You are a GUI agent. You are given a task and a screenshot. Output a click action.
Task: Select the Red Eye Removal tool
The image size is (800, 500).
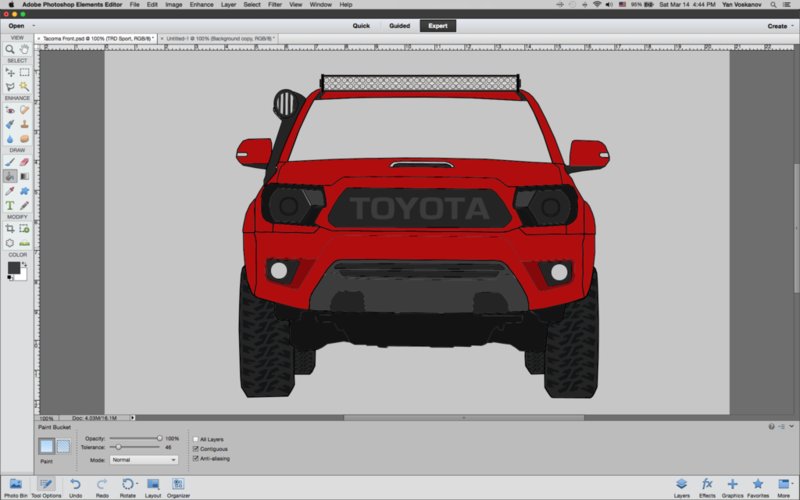pos(10,110)
